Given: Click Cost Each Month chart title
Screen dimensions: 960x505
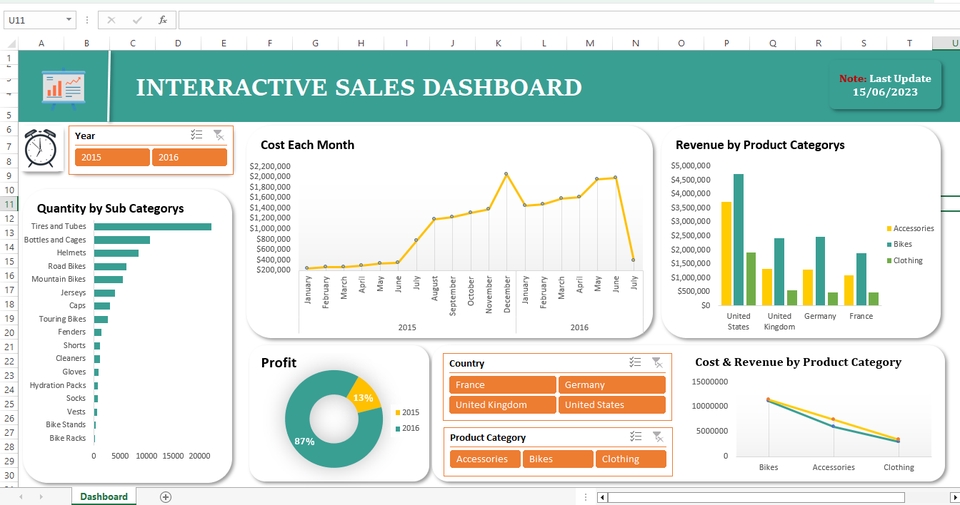Looking at the screenshot, I should pos(307,145).
